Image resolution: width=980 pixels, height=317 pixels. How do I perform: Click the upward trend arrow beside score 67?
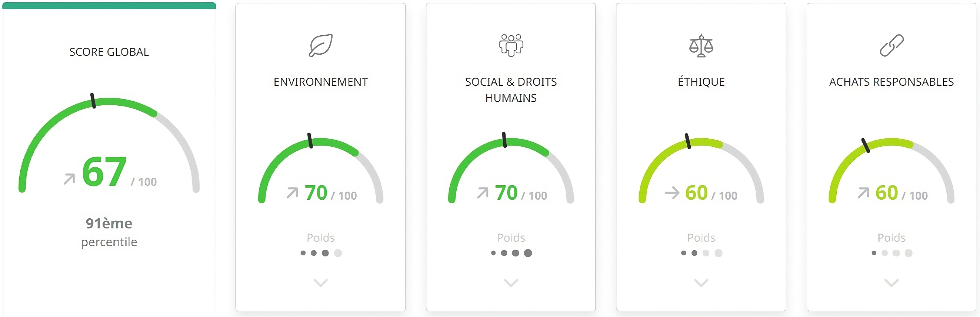coord(69,179)
